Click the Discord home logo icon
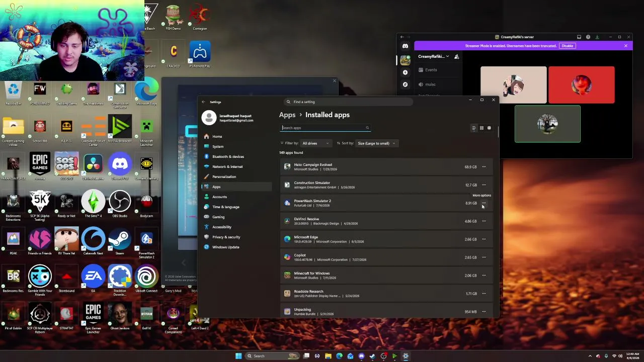This screenshot has height=362, width=644. click(405, 46)
